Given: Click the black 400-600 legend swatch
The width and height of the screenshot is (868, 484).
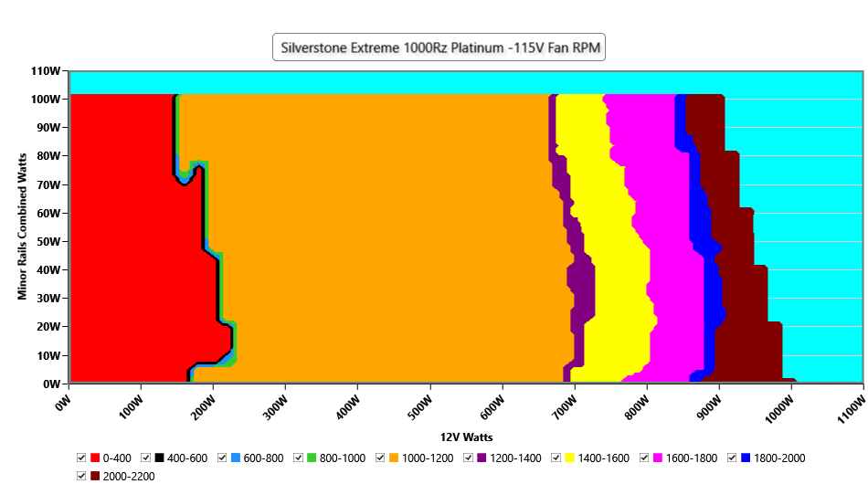Looking at the screenshot, I should click(x=159, y=458).
